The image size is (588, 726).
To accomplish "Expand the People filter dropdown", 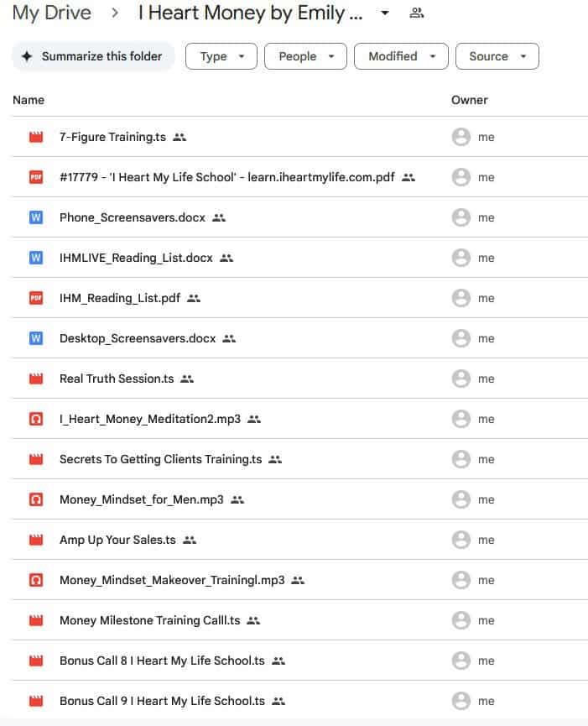I will (x=305, y=56).
